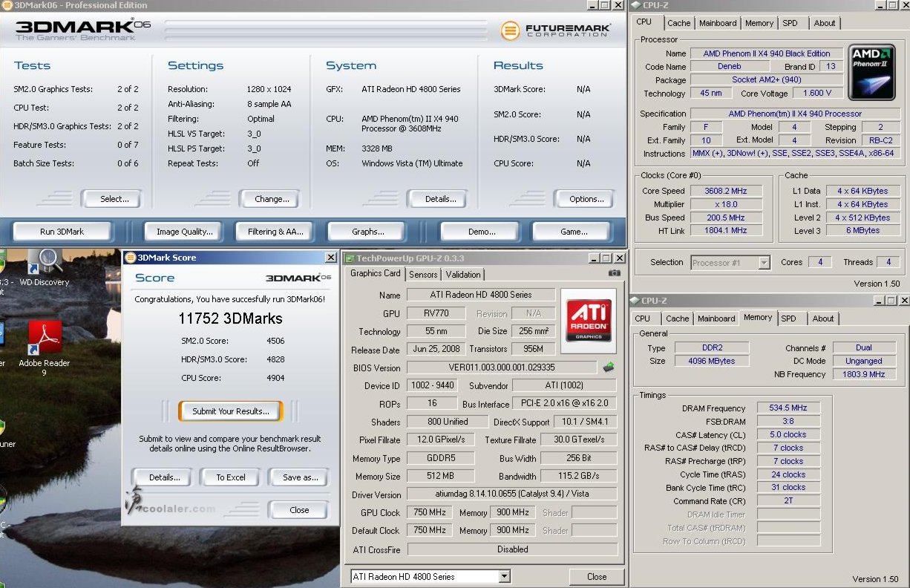Click the HT Link value 1804.1 MHz

point(725,231)
